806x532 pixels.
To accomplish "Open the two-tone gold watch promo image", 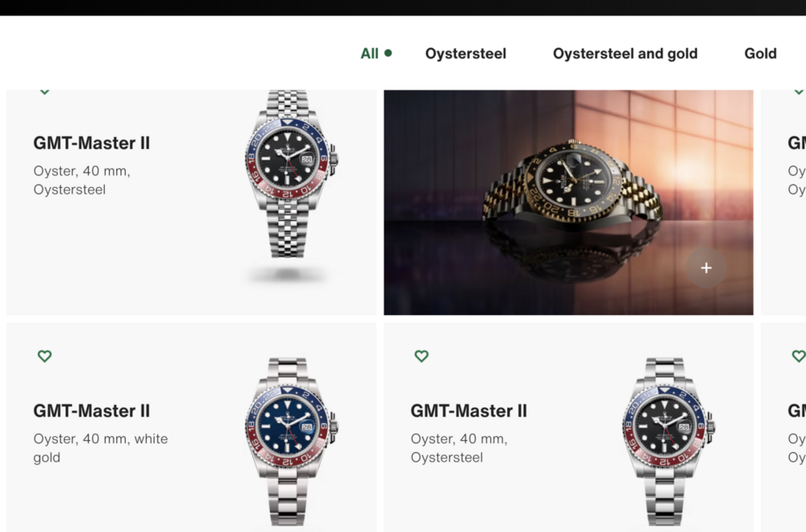I will [568, 202].
